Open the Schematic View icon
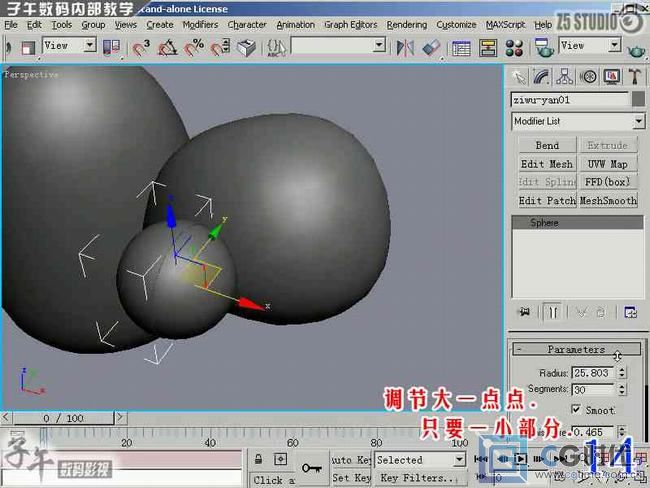This screenshot has width=650, height=488. [x=488, y=48]
